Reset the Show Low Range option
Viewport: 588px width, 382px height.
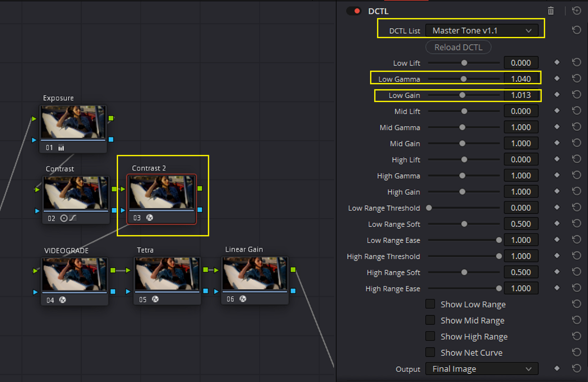click(x=577, y=304)
